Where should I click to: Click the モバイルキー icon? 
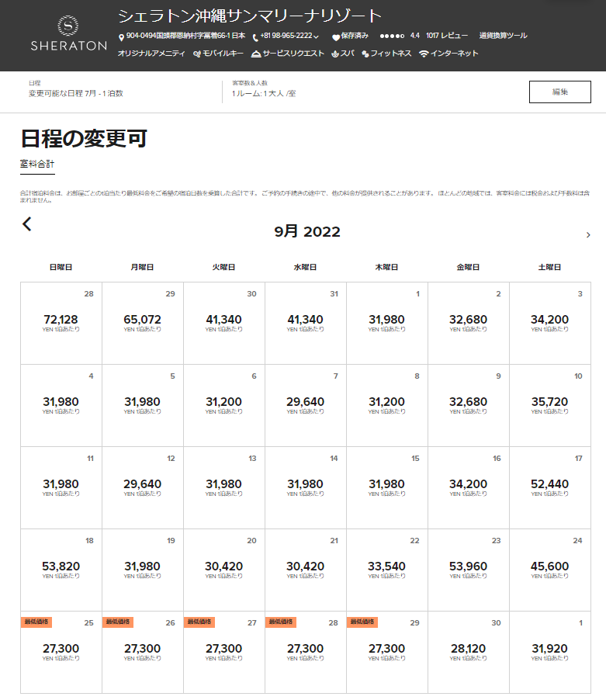[x=197, y=54]
